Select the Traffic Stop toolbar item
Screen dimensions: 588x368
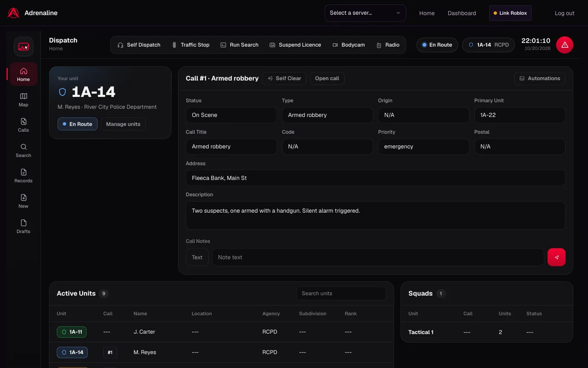tap(191, 45)
